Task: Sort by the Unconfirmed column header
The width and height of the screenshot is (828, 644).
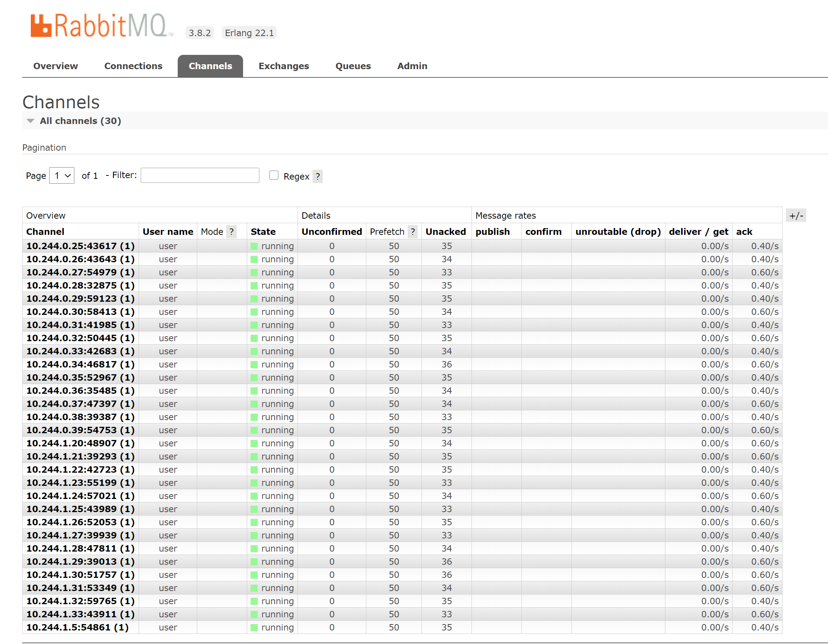Action: point(332,232)
